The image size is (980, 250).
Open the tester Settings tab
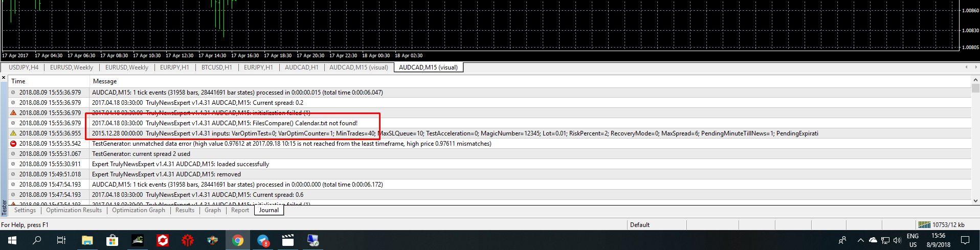pos(25,210)
